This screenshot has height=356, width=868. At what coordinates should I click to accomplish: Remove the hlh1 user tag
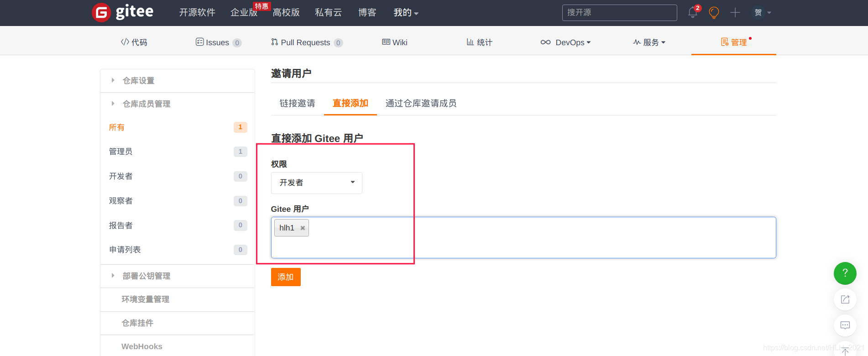pos(303,228)
